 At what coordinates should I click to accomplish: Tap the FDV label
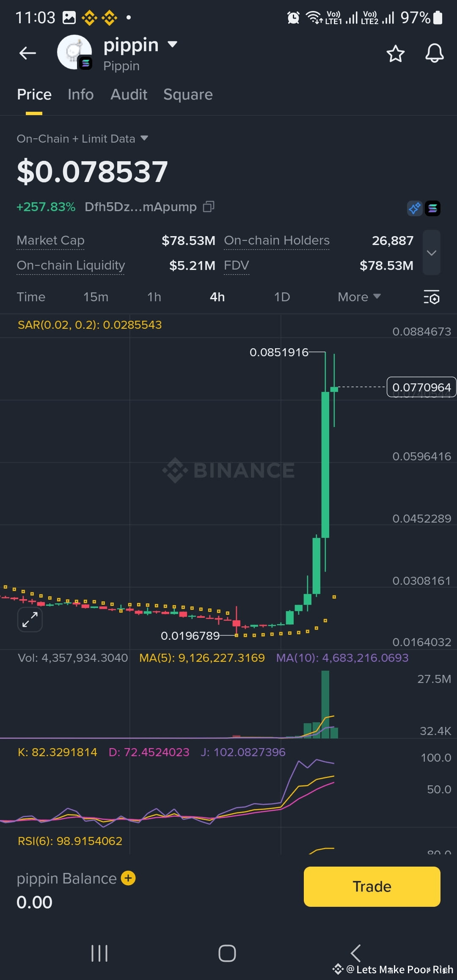(237, 265)
